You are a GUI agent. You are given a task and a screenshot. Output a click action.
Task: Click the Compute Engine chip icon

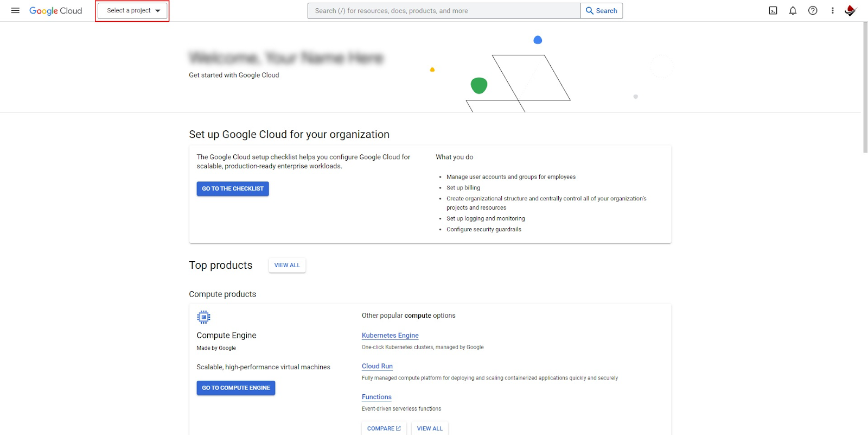pyautogui.click(x=203, y=317)
